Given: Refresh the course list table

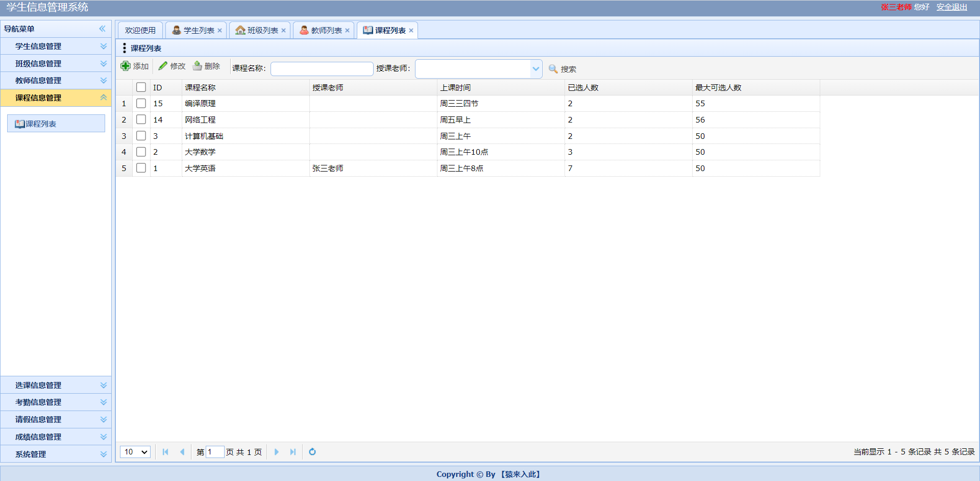Looking at the screenshot, I should tap(312, 452).
